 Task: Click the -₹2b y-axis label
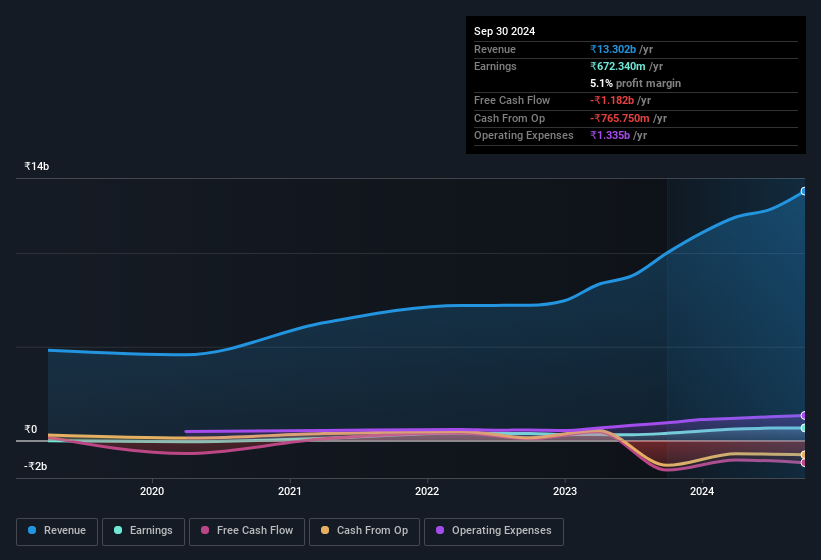[x=36, y=466]
